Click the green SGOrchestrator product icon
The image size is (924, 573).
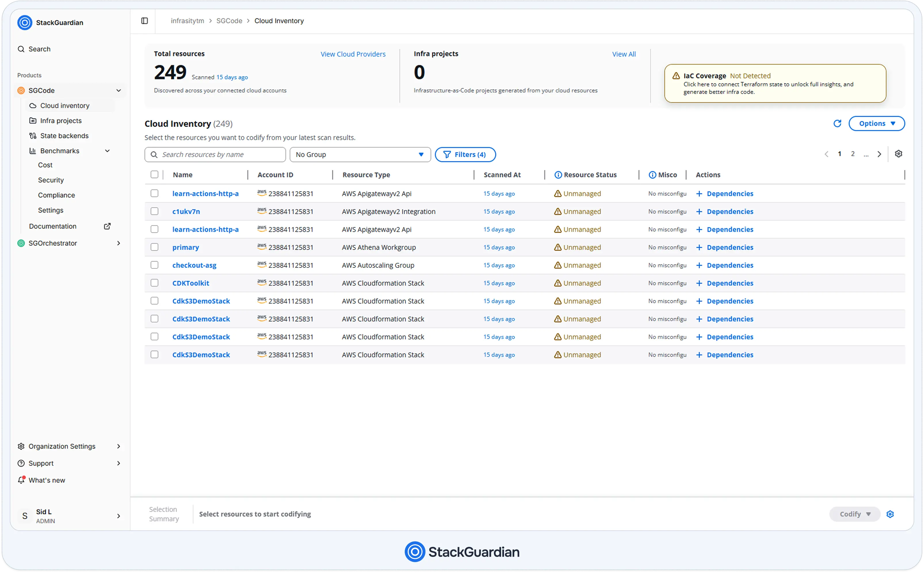tap(21, 243)
